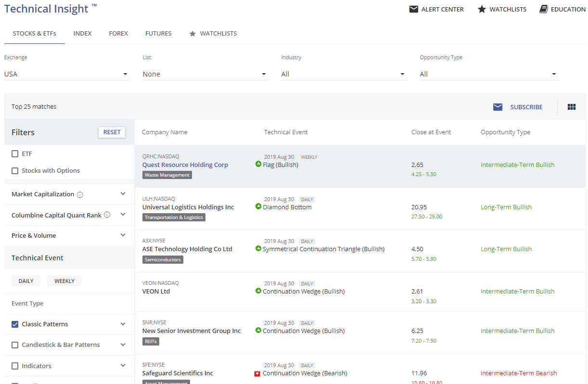The width and height of the screenshot is (588, 384).
Task: Click Long-Term Bullish for Universal Logistics
Action: click(x=506, y=207)
